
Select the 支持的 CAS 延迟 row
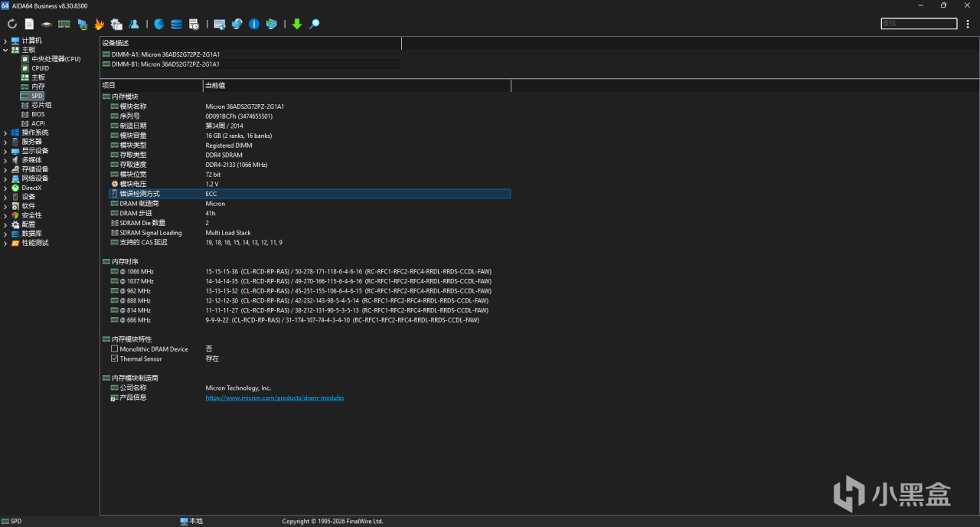[x=310, y=242]
